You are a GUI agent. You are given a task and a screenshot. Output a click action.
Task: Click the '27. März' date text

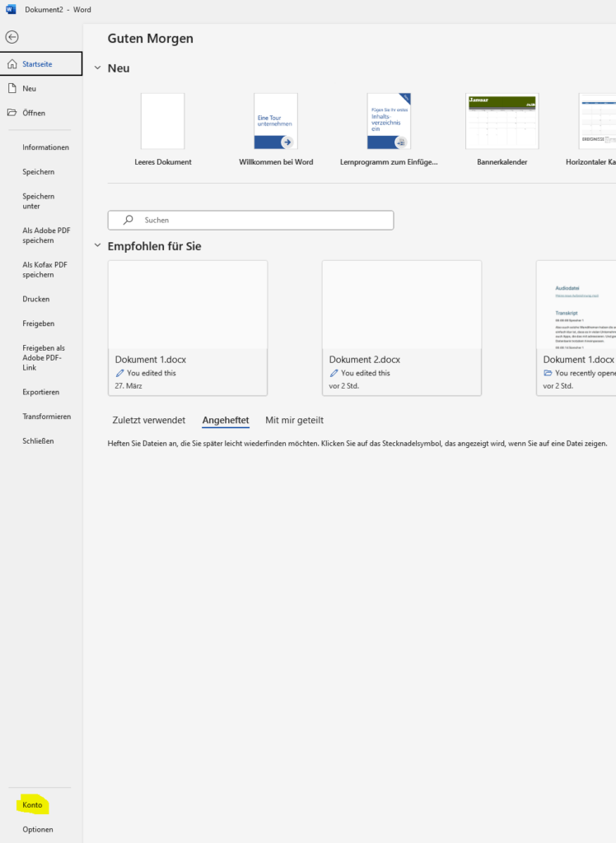click(128, 386)
